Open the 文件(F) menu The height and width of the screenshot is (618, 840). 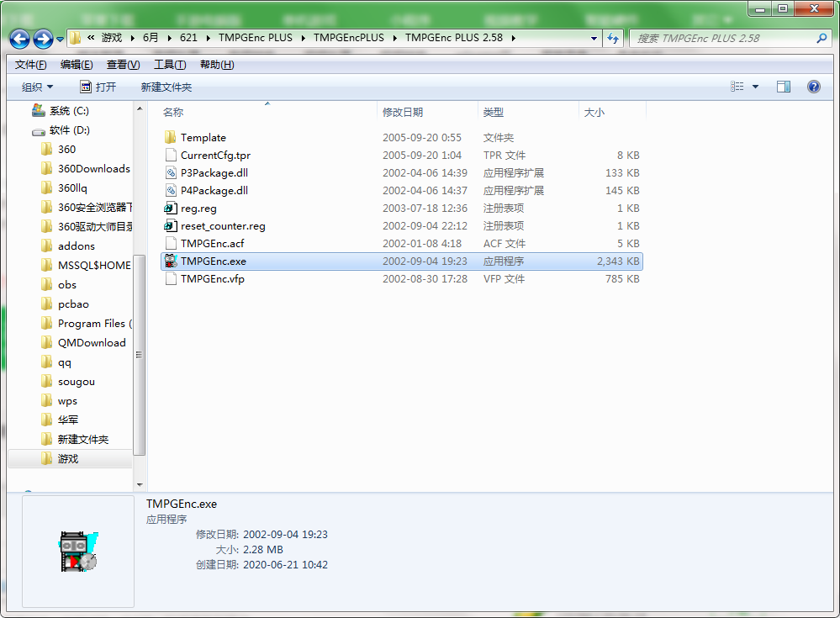[x=30, y=65]
